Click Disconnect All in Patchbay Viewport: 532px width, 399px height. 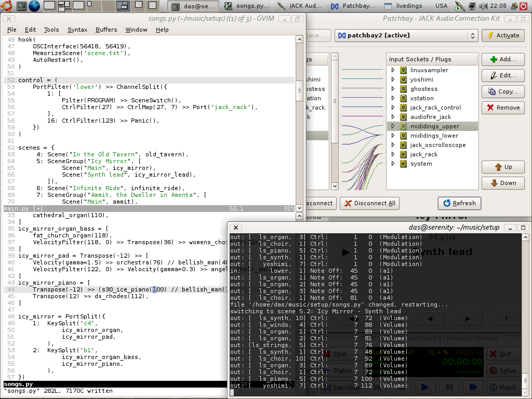click(369, 203)
